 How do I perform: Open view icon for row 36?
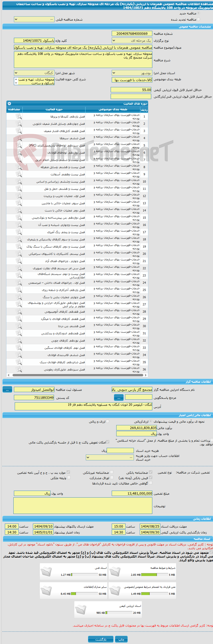point(18,369)
